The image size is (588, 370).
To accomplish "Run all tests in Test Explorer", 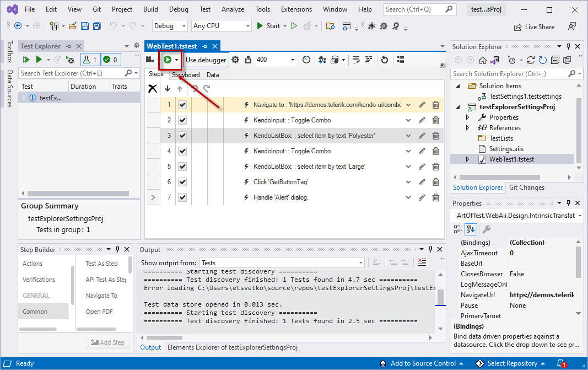I will [26, 59].
